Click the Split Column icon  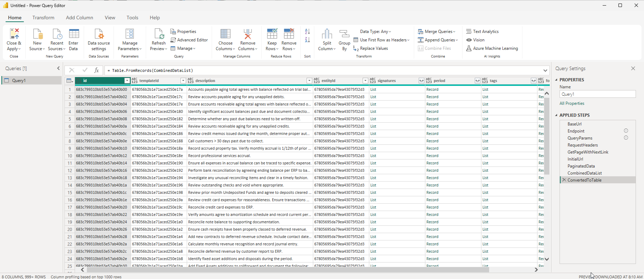(327, 34)
